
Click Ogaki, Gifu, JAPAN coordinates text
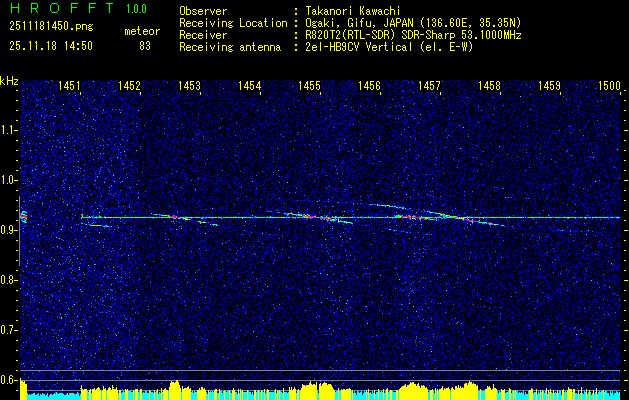tap(413, 23)
